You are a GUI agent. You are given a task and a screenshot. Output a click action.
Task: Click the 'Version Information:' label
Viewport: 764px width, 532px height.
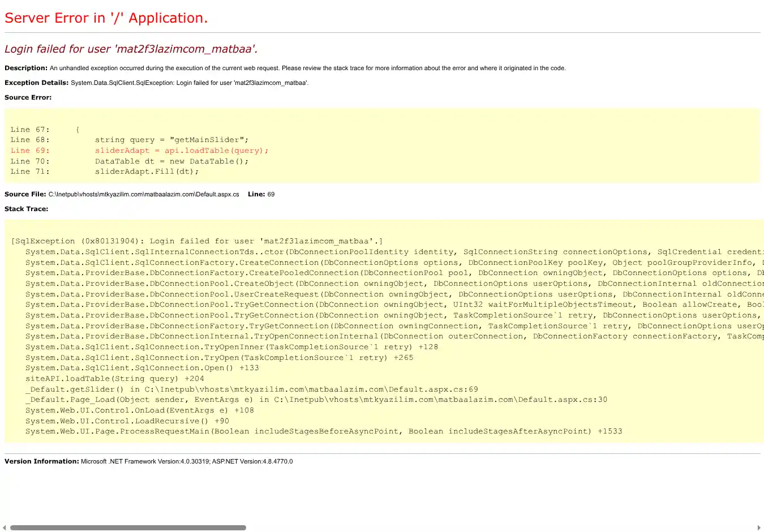tap(42, 461)
